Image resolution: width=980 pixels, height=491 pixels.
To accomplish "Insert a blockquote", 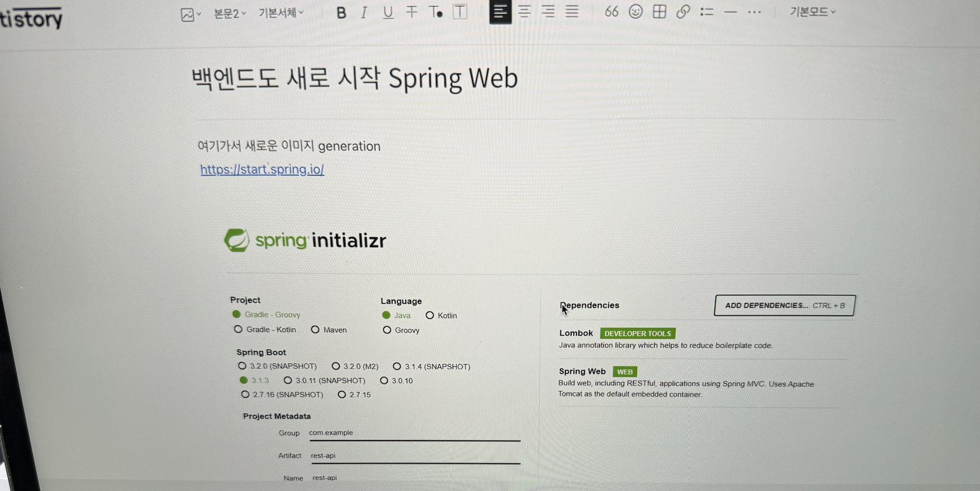I will pos(612,11).
